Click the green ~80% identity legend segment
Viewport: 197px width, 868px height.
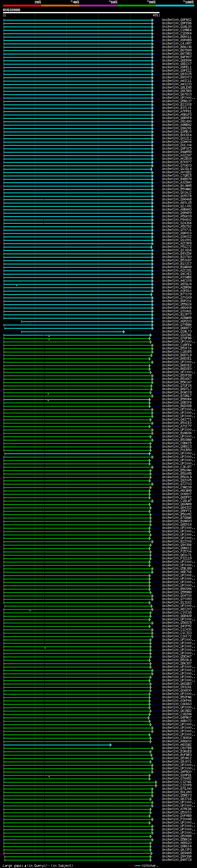point(137,6)
